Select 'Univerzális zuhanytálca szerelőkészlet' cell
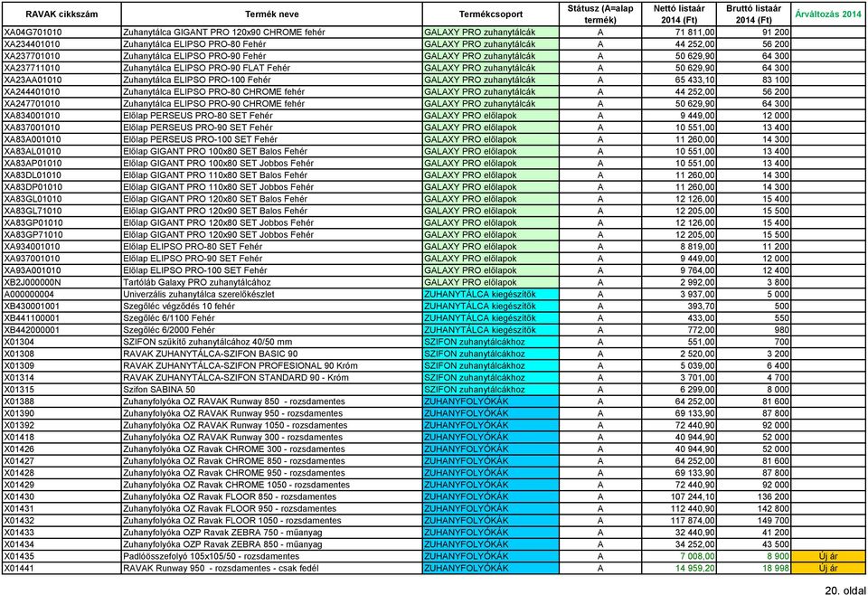The width and height of the screenshot is (868, 595). (x=272, y=294)
